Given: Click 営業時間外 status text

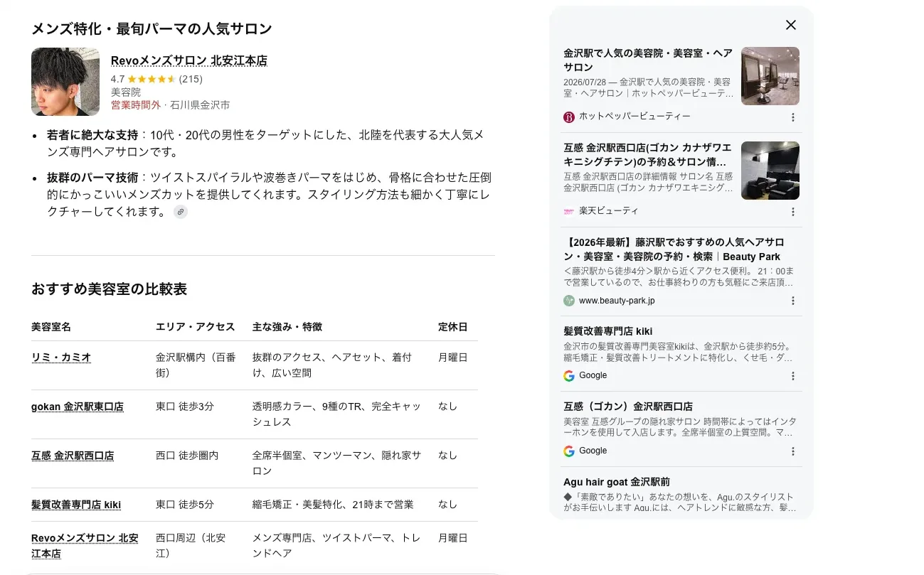Looking at the screenshot, I should coord(136,104).
